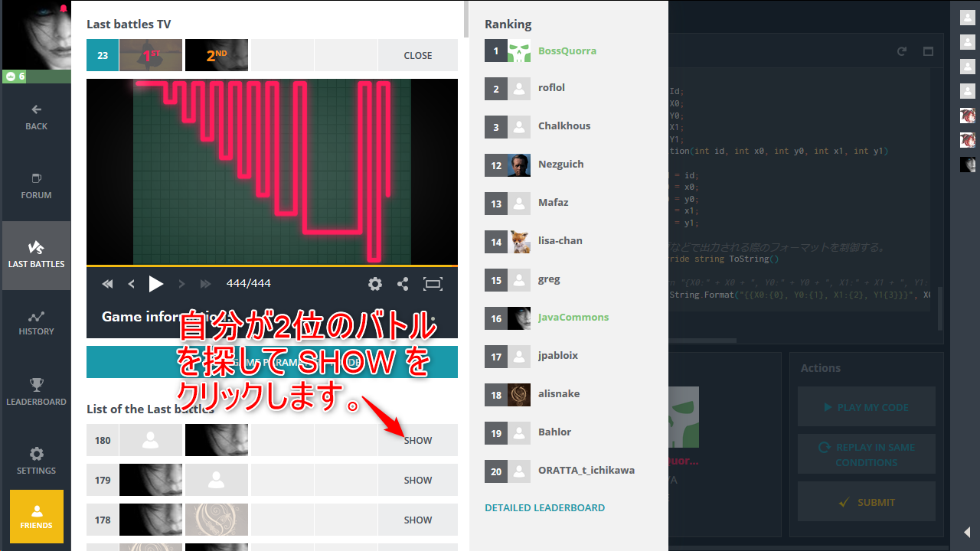This screenshot has width=980, height=551.
Task: Click lisa-chan's fox avatar
Action: coord(519,242)
